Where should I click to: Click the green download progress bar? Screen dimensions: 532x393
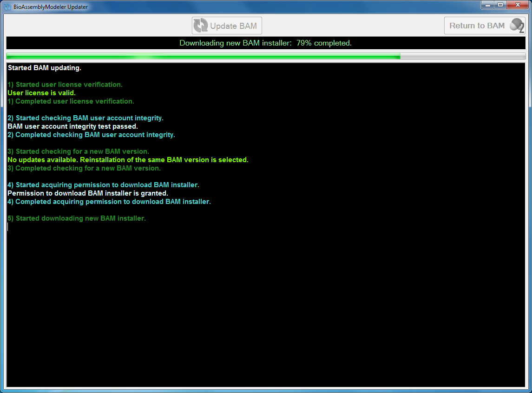(266, 56)
